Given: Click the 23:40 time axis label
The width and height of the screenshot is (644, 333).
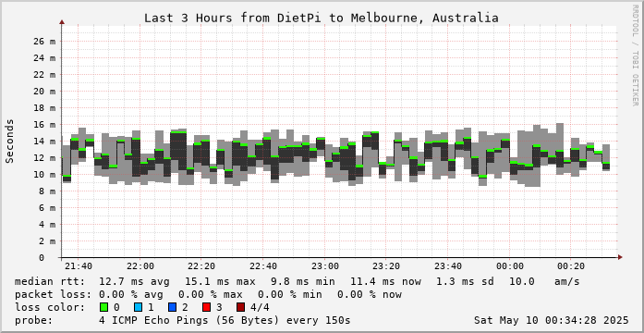Looking at the screenshot, I should [448, 266].
